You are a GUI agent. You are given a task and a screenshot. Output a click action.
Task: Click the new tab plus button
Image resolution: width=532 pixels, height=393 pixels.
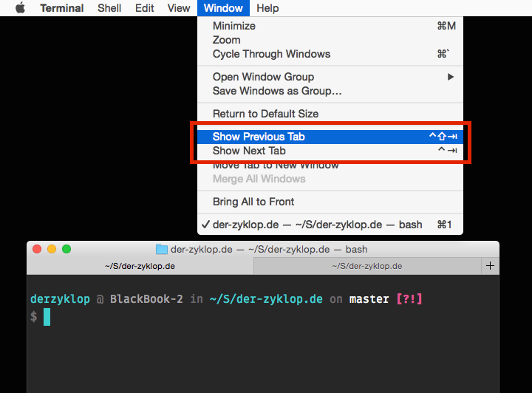(x=490, y=266)
